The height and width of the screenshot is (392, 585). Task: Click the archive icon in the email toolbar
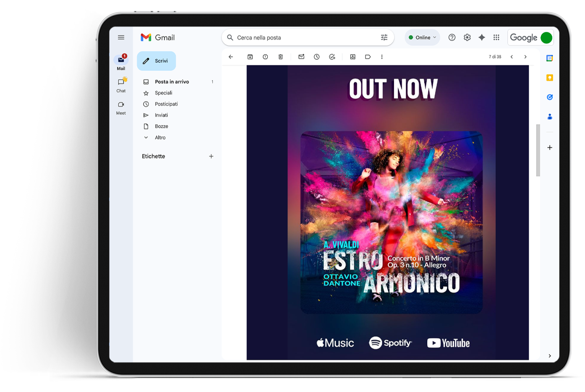[x=250, y=57]
